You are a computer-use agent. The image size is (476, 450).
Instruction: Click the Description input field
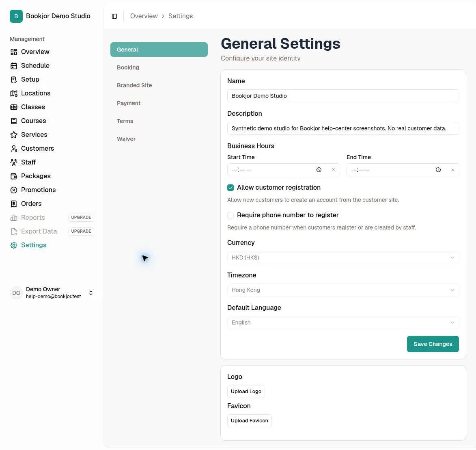[x=343, y=128]
